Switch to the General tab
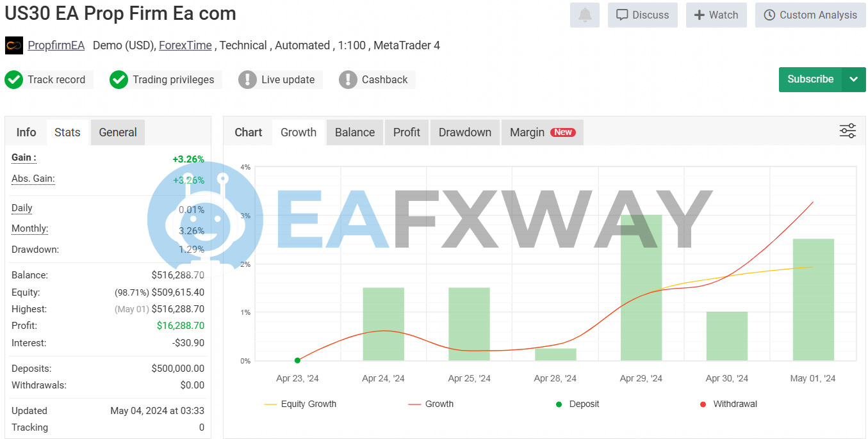 (118, 132)
